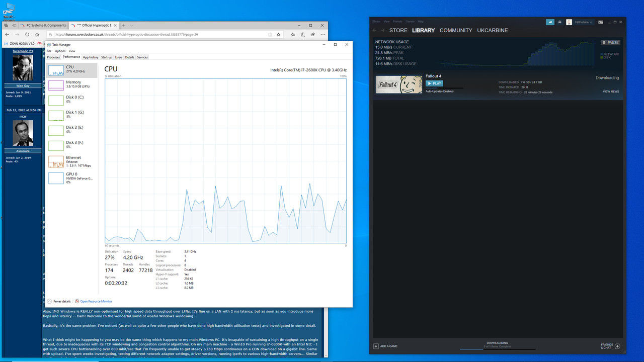Open Task Manager Options menu

click(60, 51)
